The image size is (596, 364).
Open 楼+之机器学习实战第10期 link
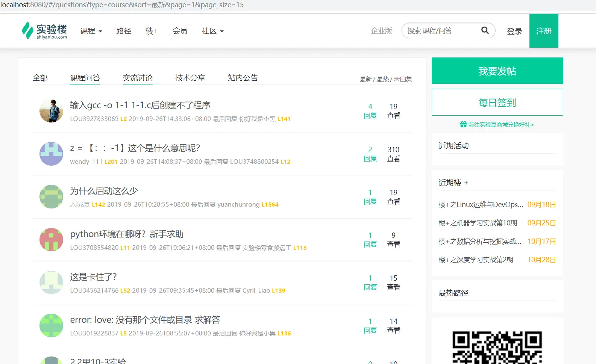[478, 223]
